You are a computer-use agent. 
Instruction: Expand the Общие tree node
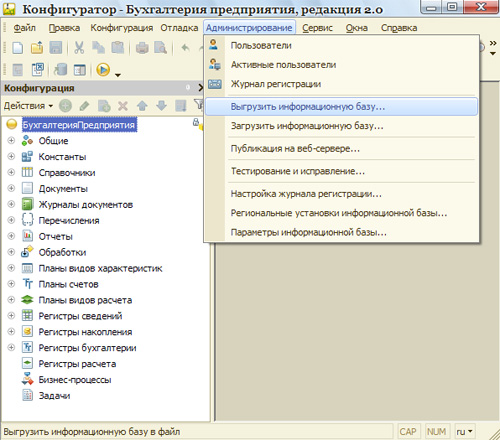[11, 140]
